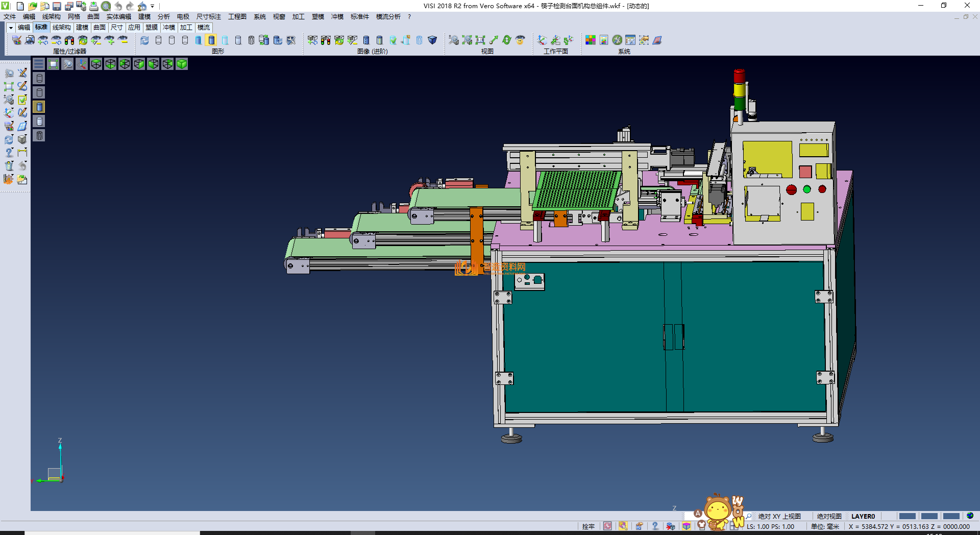980x535 pixels.
Task: Click the first blue color swatch in status bar
Action: 907,516
